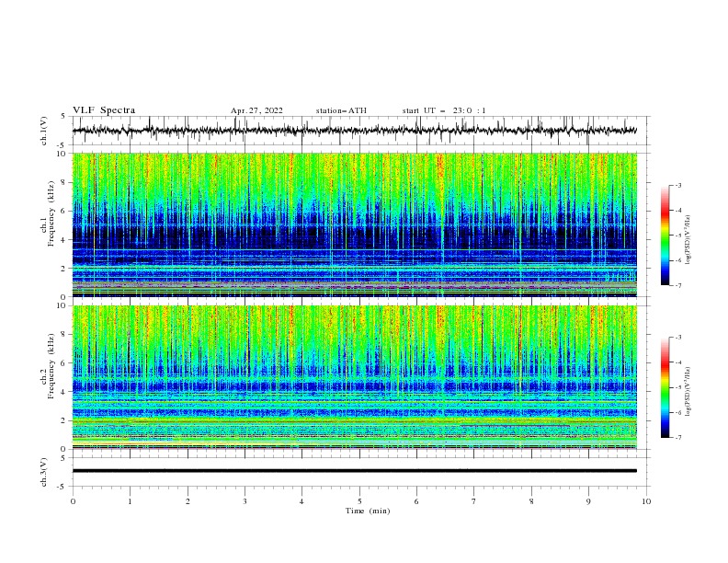Image resolution: width=728 pixels, height=563 pixels.
Task: Click the "2" tick on the time axis
Action: click(x=188, y=501)
